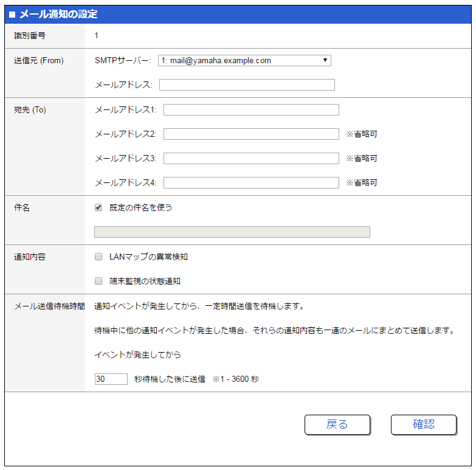Click the 送信元 (From) section label

39,60
